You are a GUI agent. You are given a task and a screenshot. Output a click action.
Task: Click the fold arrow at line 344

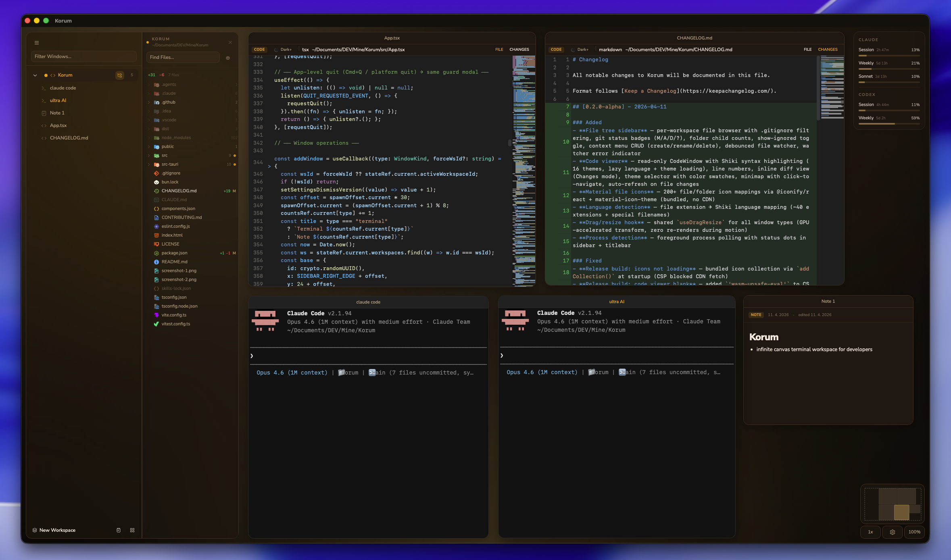pos(269,167)
